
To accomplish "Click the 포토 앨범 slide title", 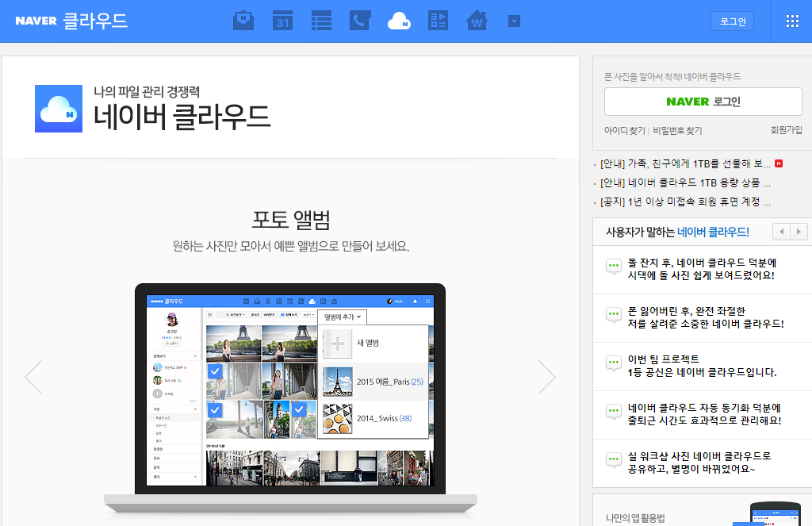I will pyautogui.click(x=291, y=220).
